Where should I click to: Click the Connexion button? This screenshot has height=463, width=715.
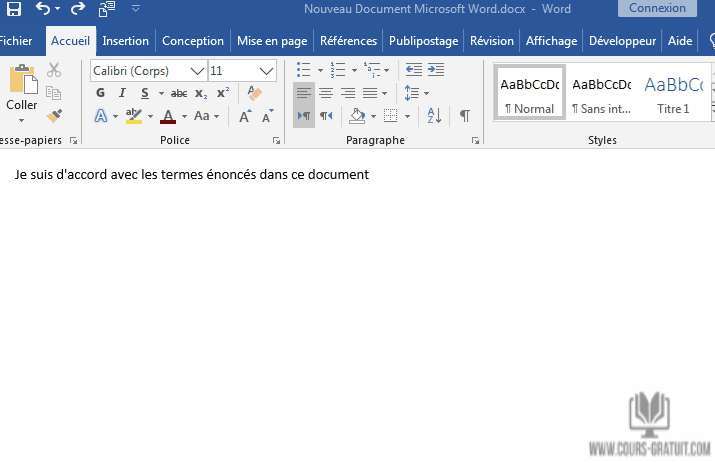(x=657, y=8)
